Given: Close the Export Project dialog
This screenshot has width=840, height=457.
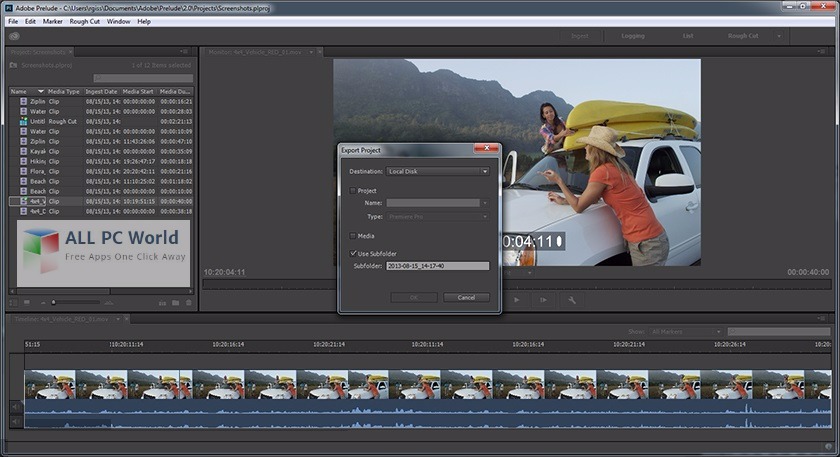Looking at the screenshot, I should click(x=487, y=149).
